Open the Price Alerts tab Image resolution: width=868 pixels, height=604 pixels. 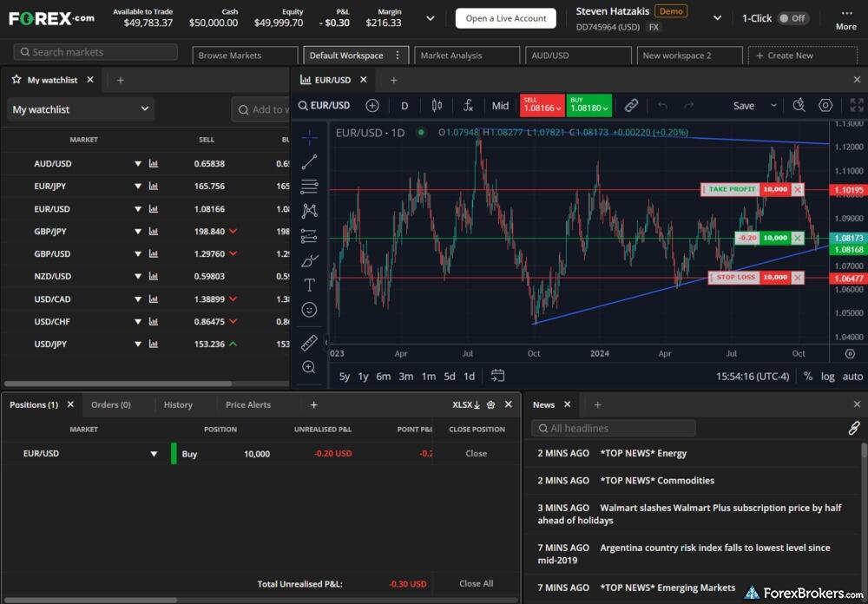tap(248, 404)
